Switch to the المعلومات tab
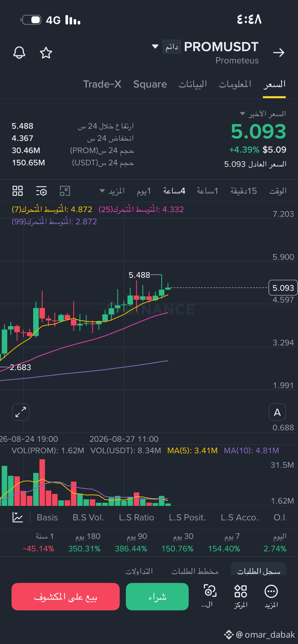298x644 pixels. (235, 84)
